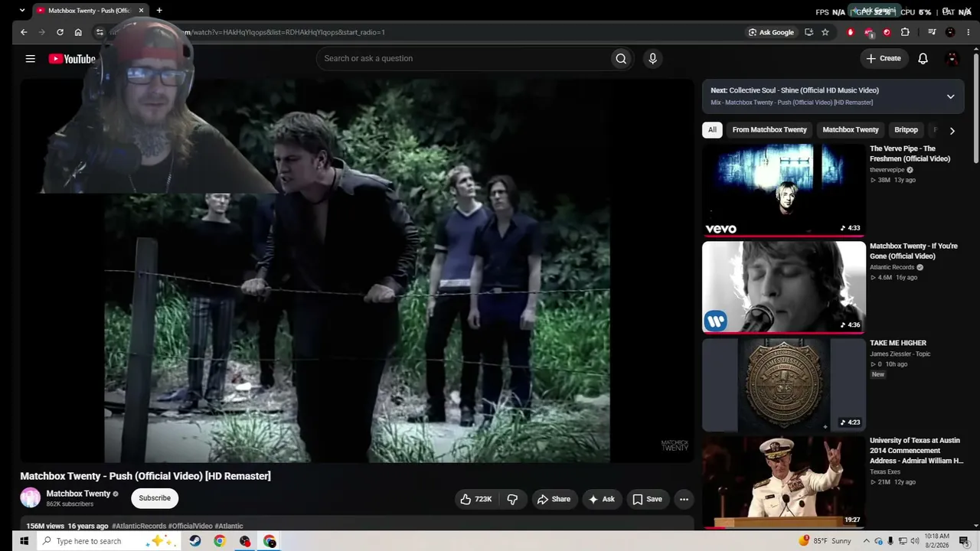Select the Britpop filter chip
The height and width of the screenshot is (551, 980).
[x=906, y=130]
